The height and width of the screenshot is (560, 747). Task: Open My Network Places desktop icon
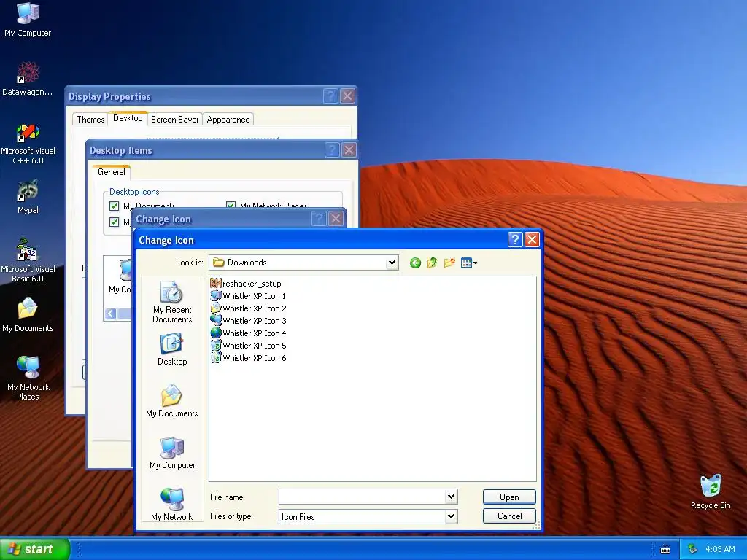(28, 378)
